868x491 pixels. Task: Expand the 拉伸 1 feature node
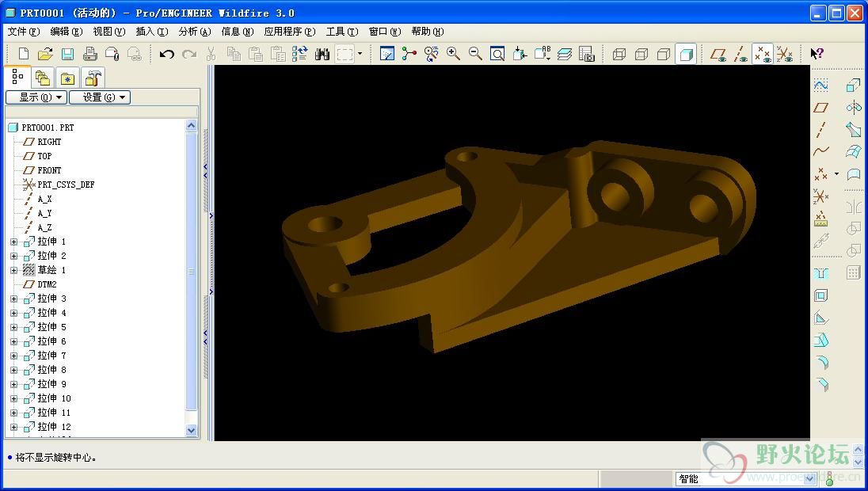[x=13, y=242]
